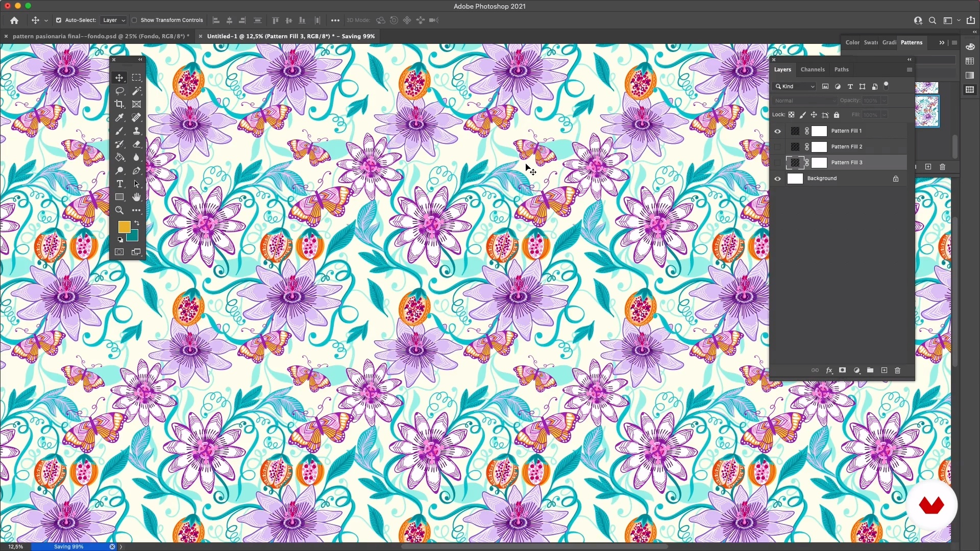Image resolution: width=980 pixels, height=551 pixels.
Task: Open the Kind filter dropdown
Action: 795,86
